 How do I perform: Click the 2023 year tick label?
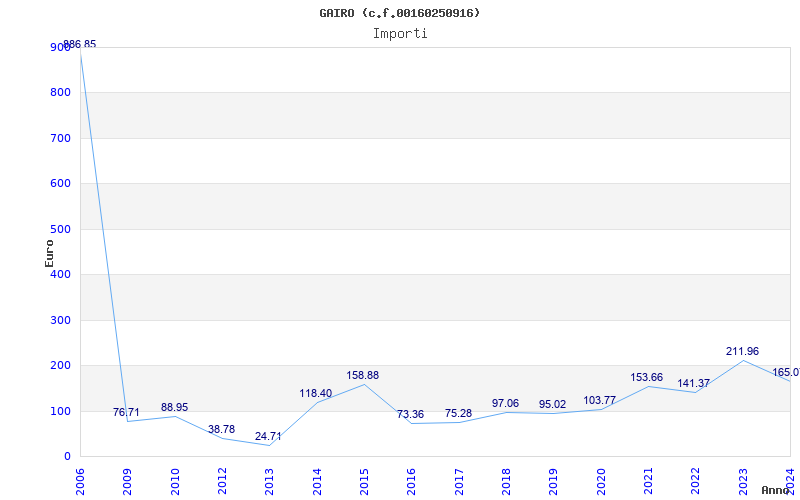point(743,482)
